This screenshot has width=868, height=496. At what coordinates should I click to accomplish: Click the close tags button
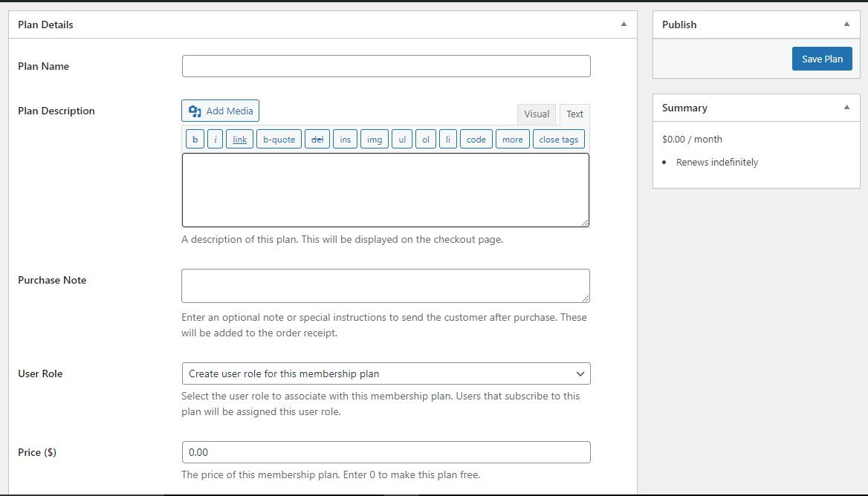(559, 140)
